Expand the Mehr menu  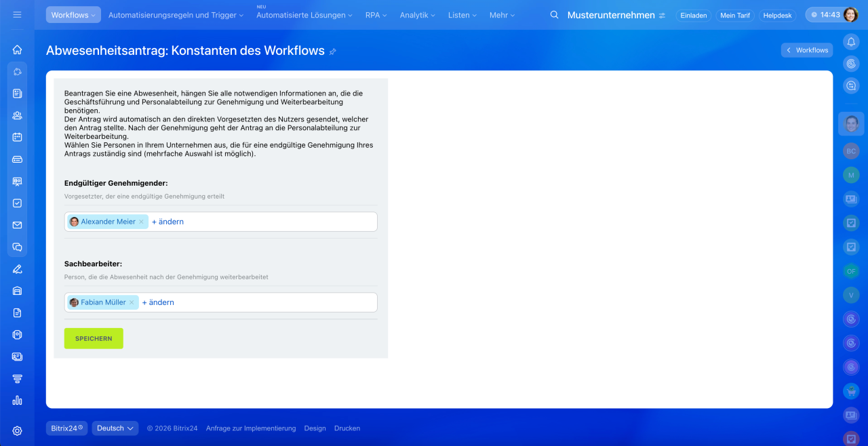pos(502,15)
